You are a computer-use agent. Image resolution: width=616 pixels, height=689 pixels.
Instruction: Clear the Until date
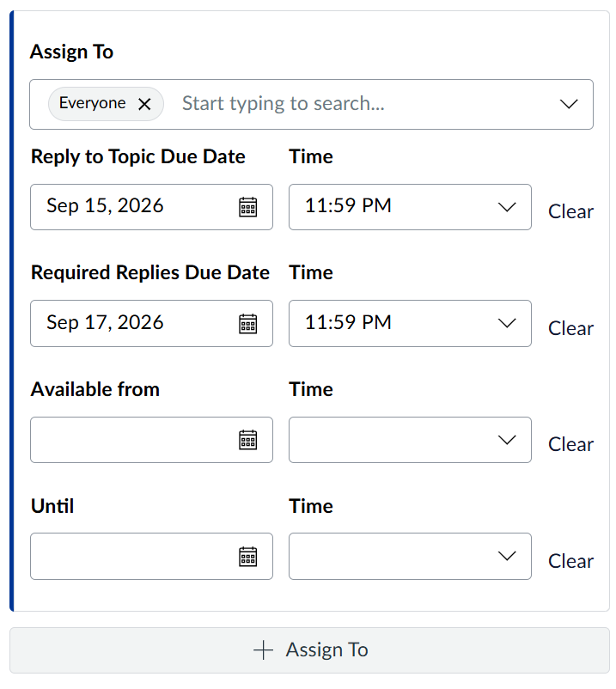pos(570,561)
